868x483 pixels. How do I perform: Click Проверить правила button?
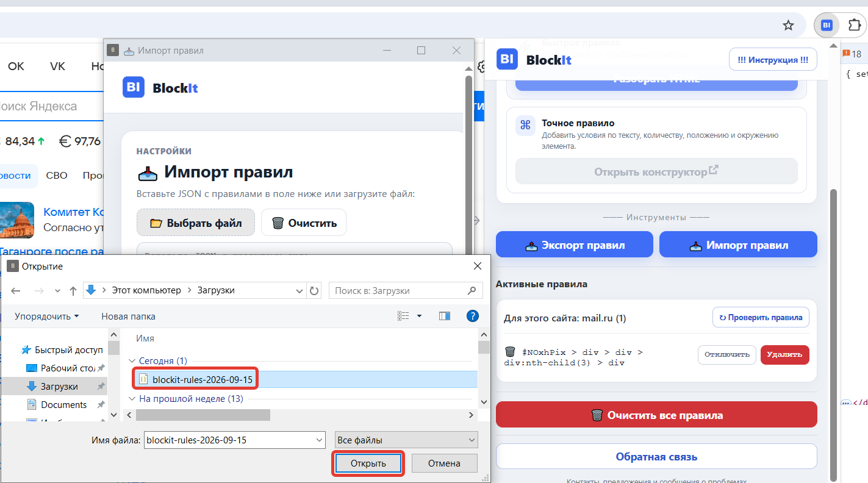pos(761,317)
